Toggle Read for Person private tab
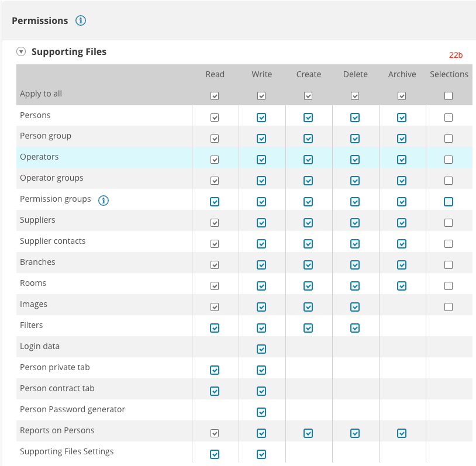Screen dimensions: 476x466 215,370
